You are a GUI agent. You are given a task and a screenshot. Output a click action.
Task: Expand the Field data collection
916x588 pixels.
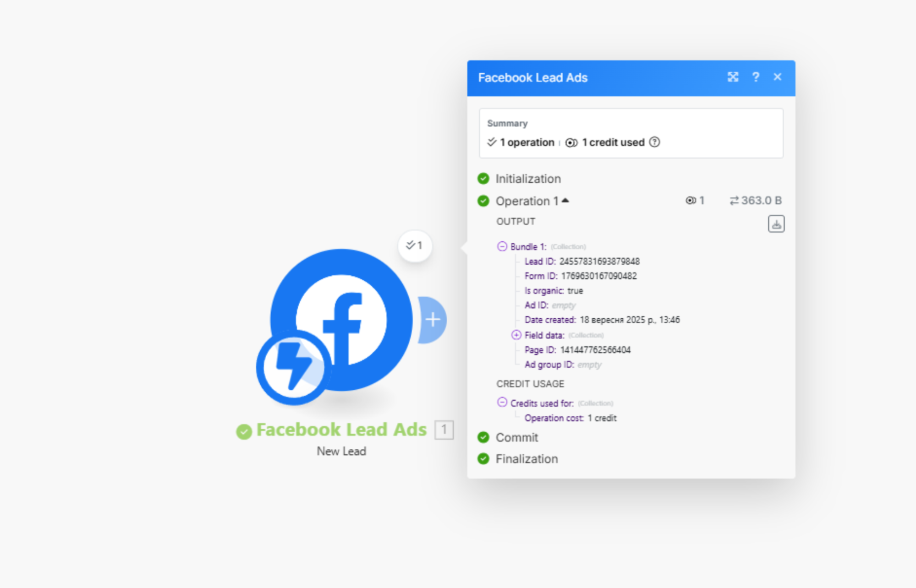tap(516, 335)
